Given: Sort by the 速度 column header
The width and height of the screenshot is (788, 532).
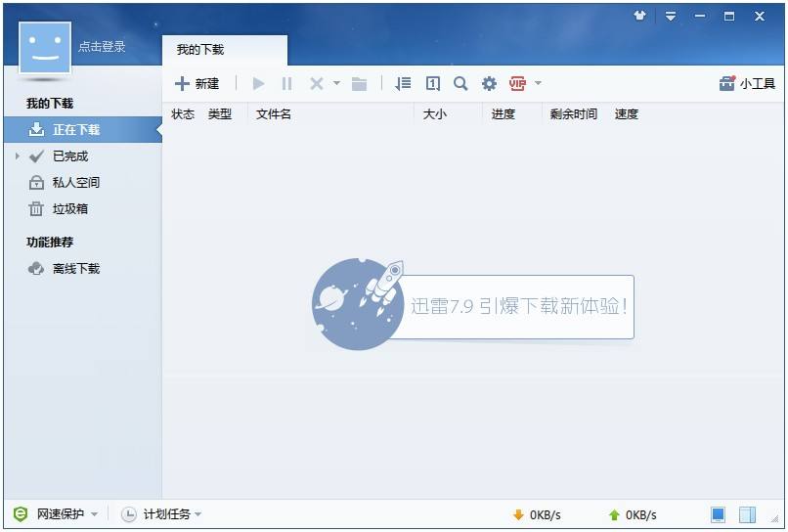Looking at the screenshot, I should (x=626, y=114).
